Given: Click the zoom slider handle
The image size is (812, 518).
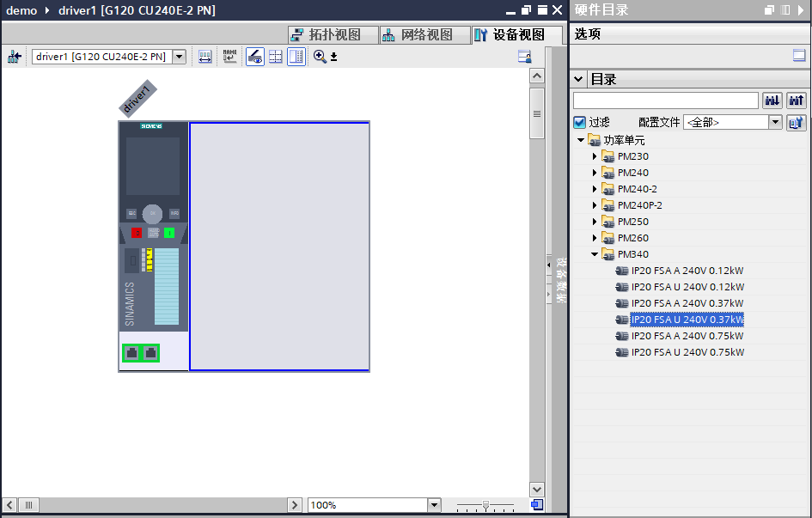Looking at the screenshot, I should 485,505.
